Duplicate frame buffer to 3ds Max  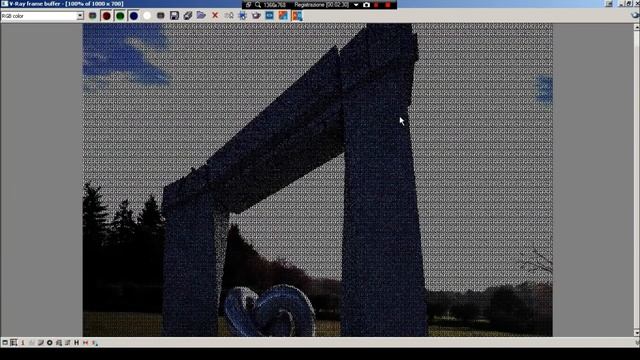229,16
